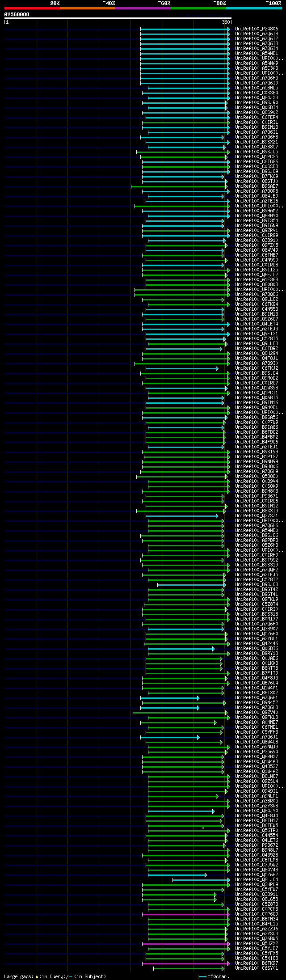
Task: Select the UniRef100_C6TDR2 label
Action: pyautogui.click(x=257, y=349)
